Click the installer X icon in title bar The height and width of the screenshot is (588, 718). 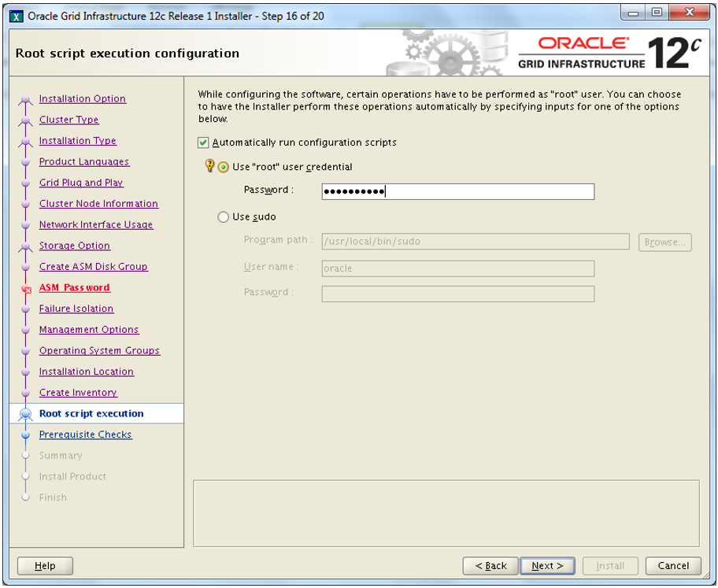pos(17,17)
